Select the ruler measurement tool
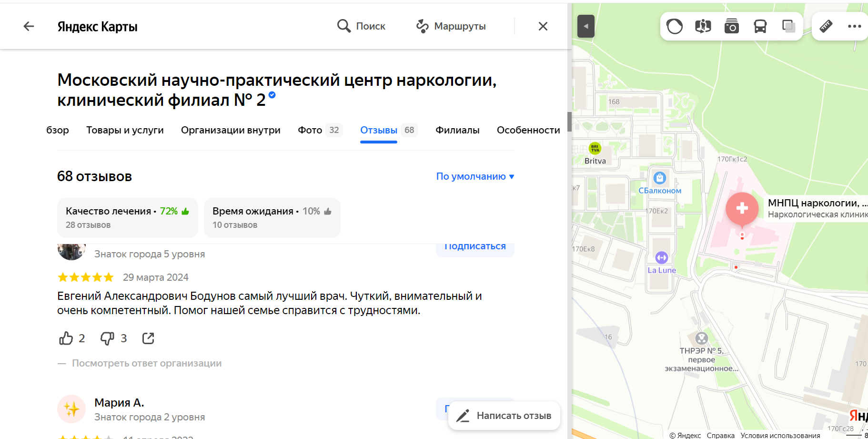The height and width of the screenshot is (439, 868). tap(826, 26)
